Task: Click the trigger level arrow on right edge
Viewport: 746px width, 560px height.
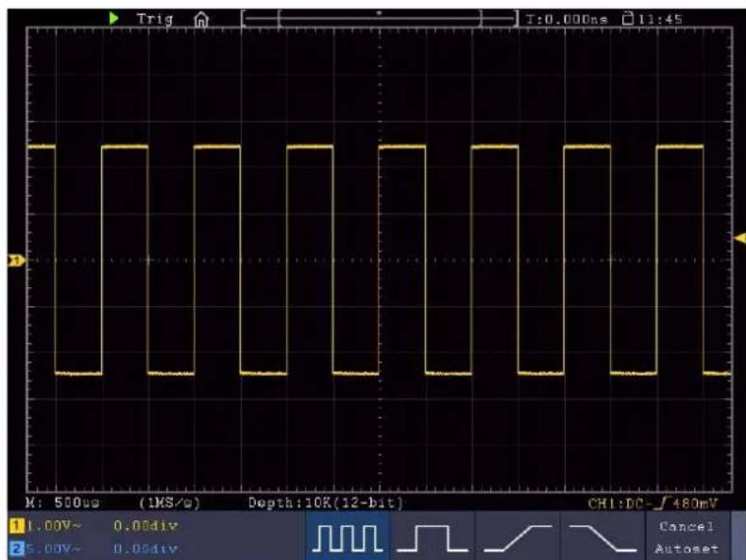Action: 740,238
